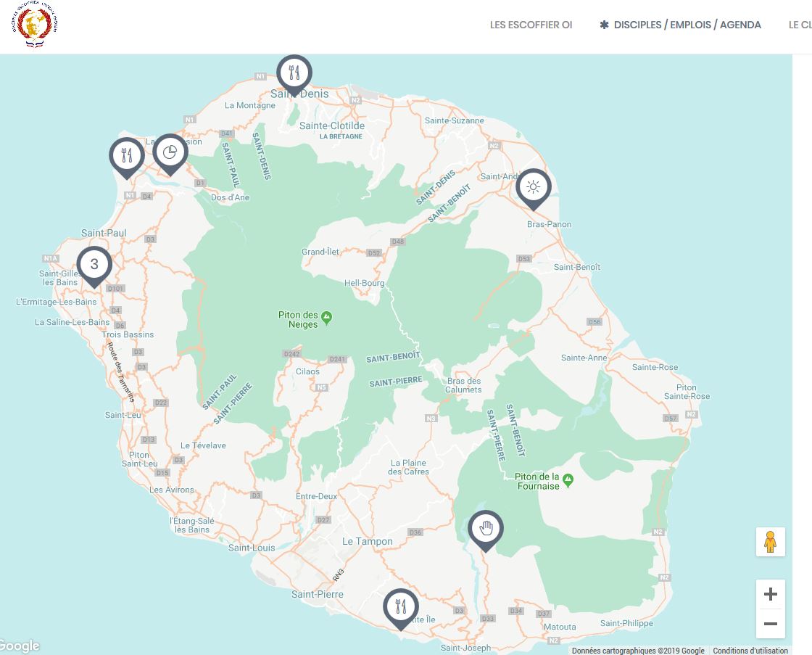
Task: Click the La Plaine des Cafres label
Action: [409, 467]
